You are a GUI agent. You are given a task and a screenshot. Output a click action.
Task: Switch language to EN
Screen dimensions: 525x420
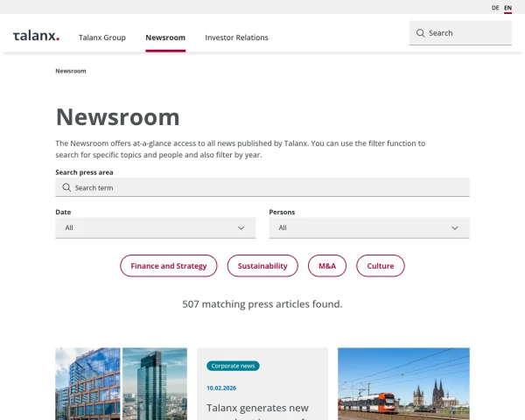point(507,8)
